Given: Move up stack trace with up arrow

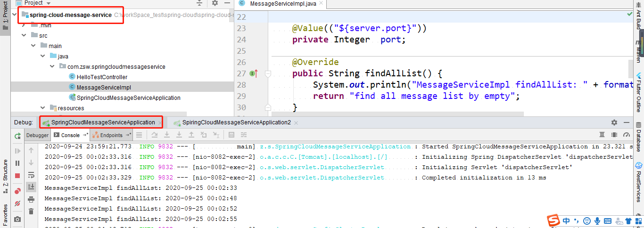Looking at the screenshot, I should coord(31,150).
